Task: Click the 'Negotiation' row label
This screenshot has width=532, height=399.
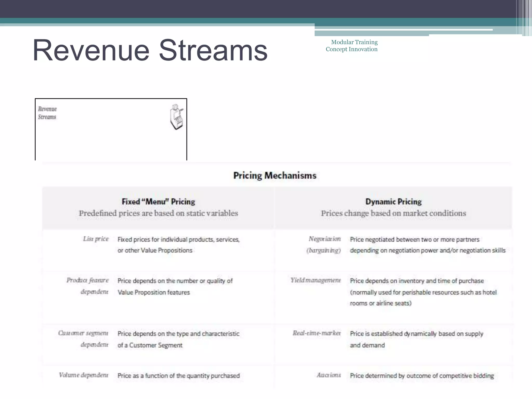Action: click(325, 239)
